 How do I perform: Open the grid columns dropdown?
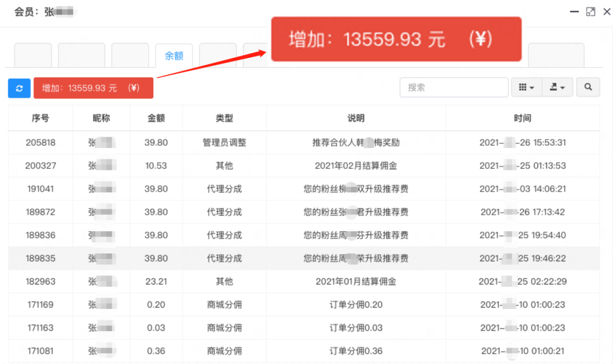pos(526,87)
